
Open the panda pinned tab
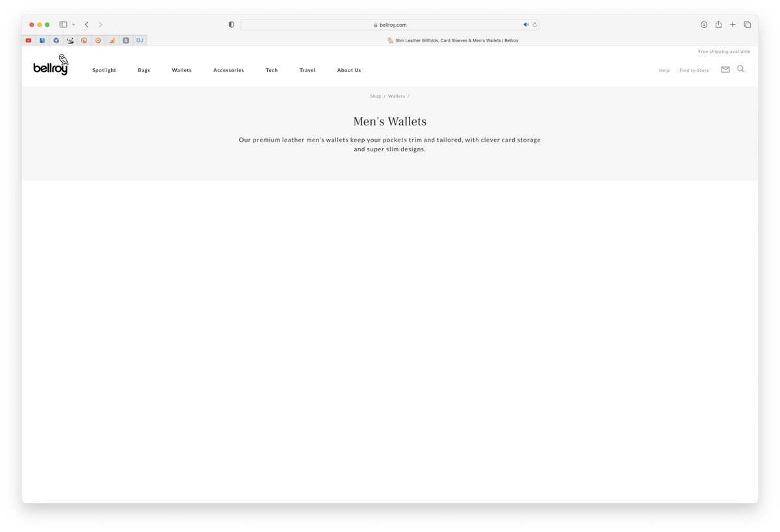70,40
